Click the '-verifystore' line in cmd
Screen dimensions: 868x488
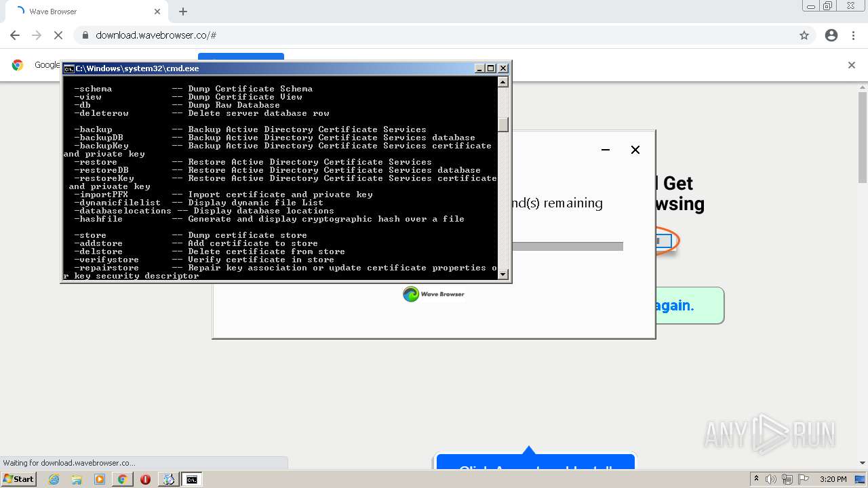(204, 260)
